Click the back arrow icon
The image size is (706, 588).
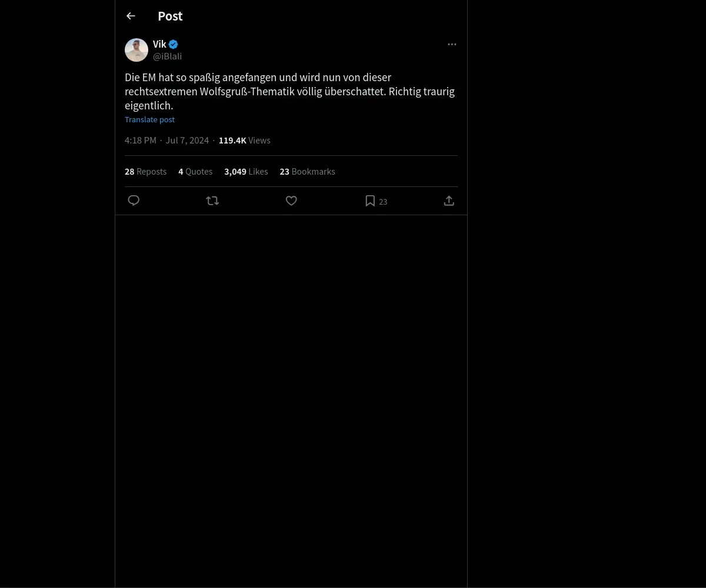[x=131, y=16]
